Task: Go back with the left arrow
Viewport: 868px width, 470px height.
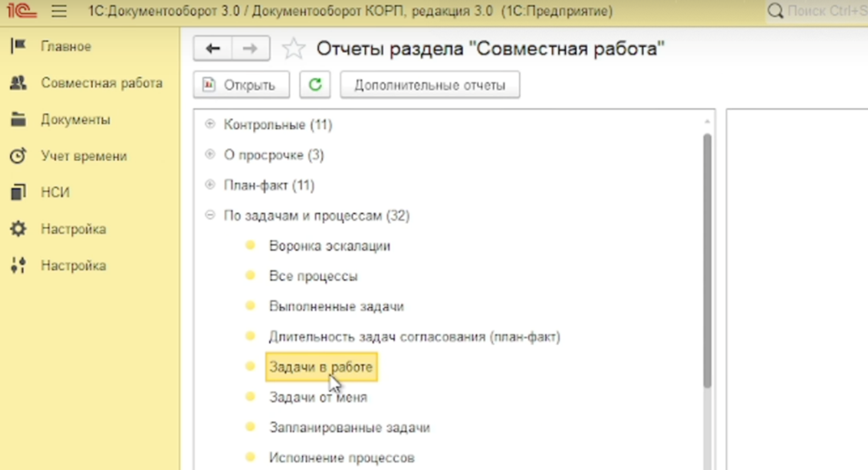Action: point(213,48)
